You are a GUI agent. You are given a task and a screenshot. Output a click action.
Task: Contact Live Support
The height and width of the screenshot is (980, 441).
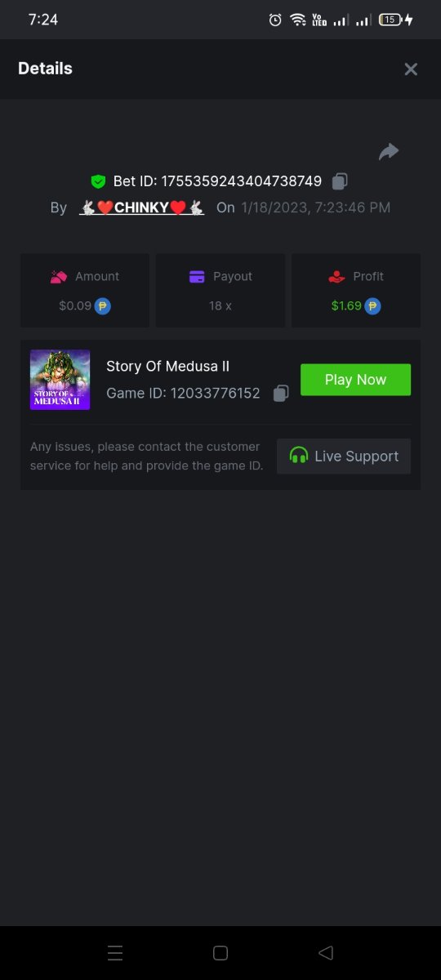[344, 457]
